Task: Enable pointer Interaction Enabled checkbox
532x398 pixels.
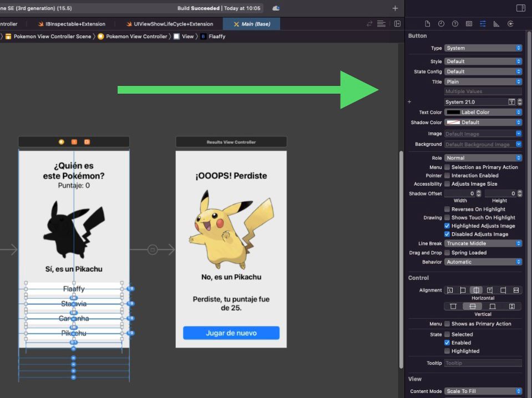Action: click(x=447, y=176)
